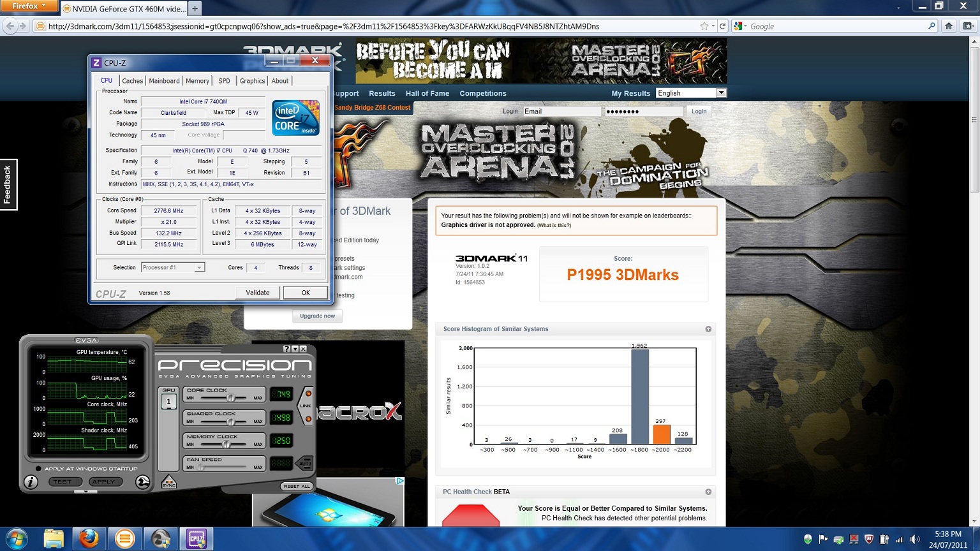980x551 pixels.
Task: Open the 'What is this?' link
Action: 554,225
